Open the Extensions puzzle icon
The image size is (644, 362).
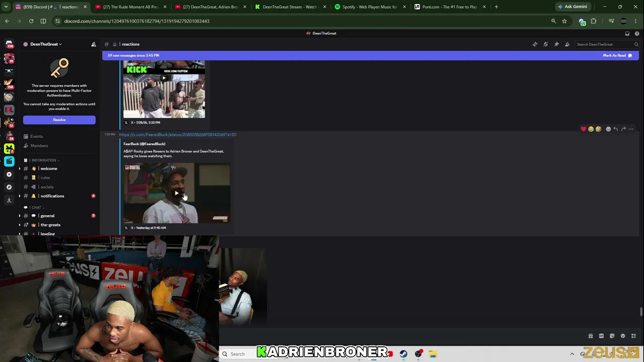pos(594,21)
